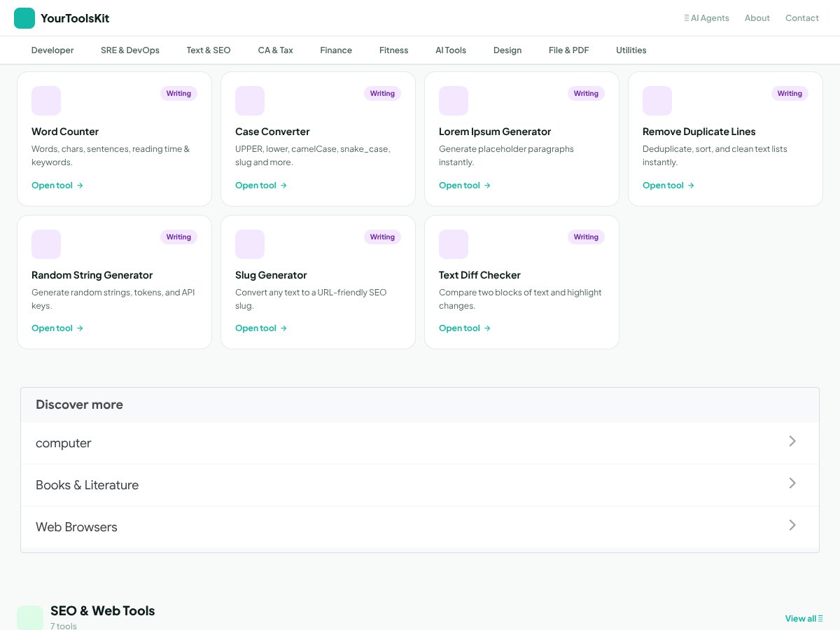
Task: Select the Web Browsers topic
Action: (420, 526)
